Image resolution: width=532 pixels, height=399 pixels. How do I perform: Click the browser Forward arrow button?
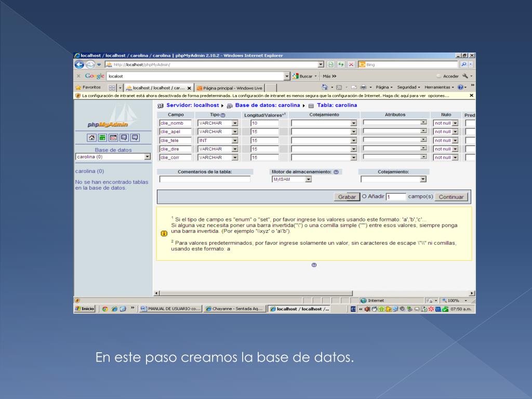(x=90, y=64)
